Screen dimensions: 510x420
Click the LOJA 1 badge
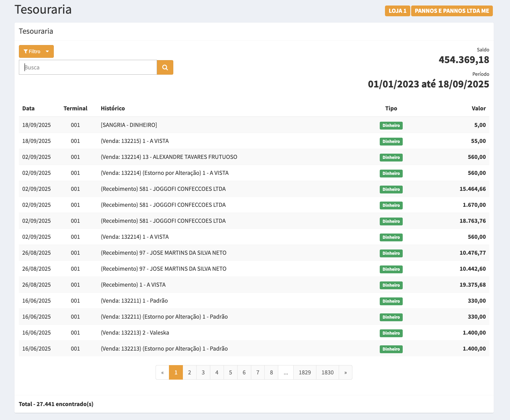pos(397,11)
